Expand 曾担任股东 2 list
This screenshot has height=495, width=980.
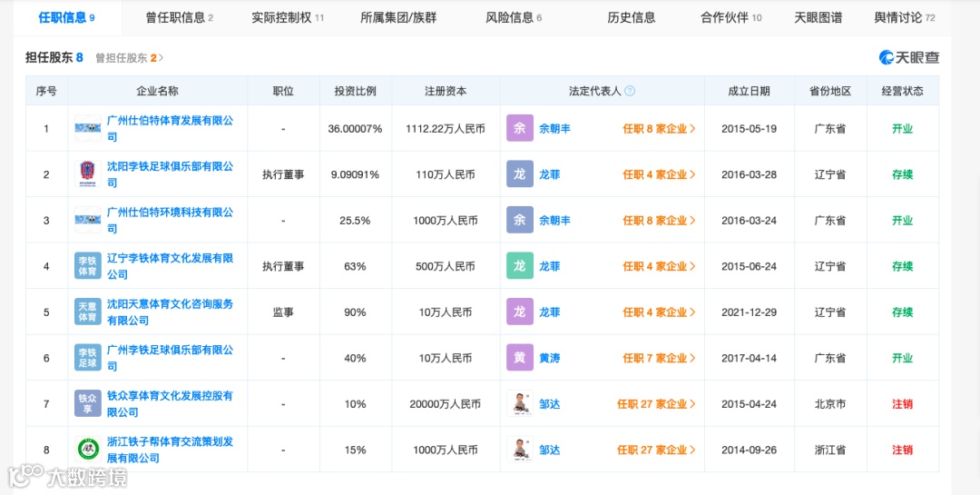[x=130, y=58]
